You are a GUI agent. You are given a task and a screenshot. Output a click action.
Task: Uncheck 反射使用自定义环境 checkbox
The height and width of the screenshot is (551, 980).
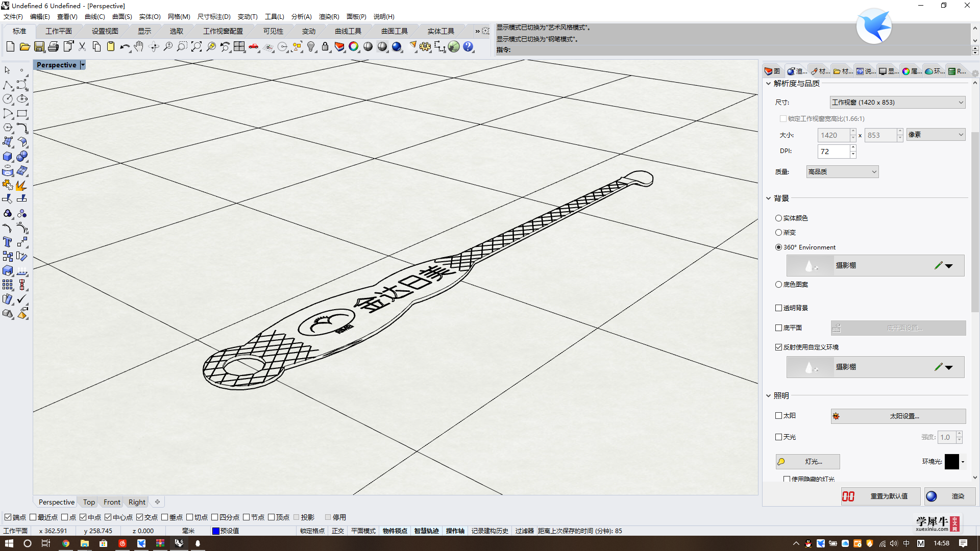778,347
